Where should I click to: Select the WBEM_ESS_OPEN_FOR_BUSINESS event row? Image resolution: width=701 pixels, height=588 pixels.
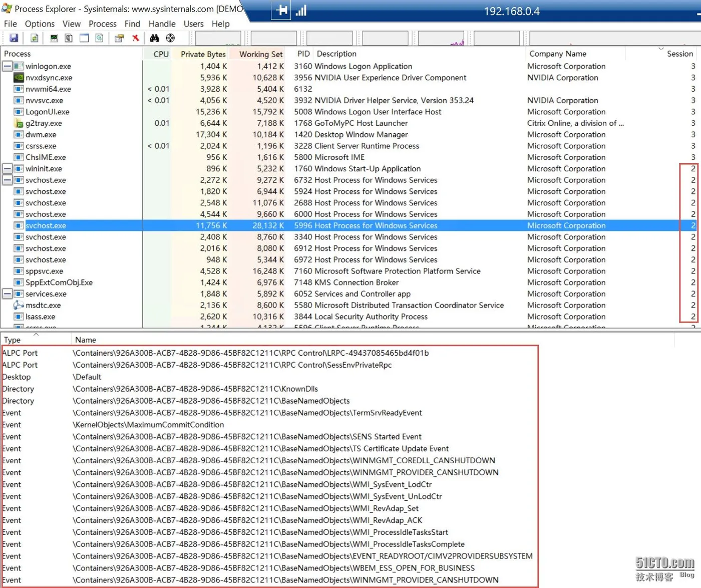pos(269,568)
